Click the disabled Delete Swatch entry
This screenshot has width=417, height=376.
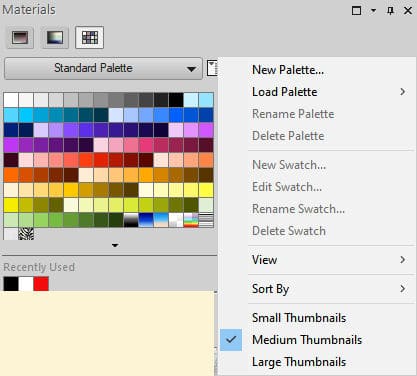(289, 231)
